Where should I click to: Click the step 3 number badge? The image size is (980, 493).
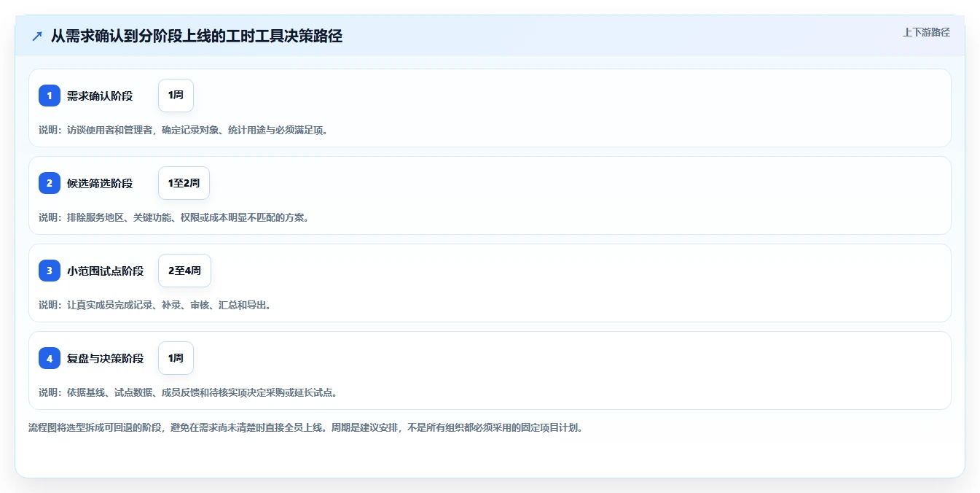[50, 271]
